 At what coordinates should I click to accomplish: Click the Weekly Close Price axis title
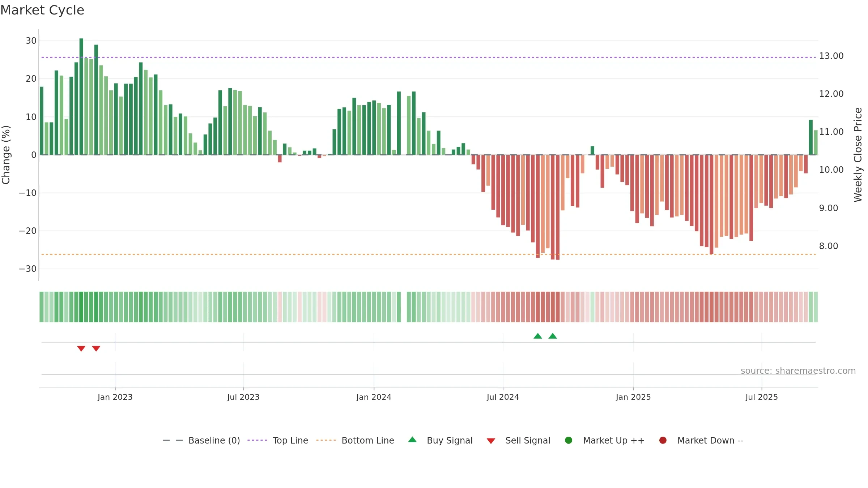pos(858,155)
